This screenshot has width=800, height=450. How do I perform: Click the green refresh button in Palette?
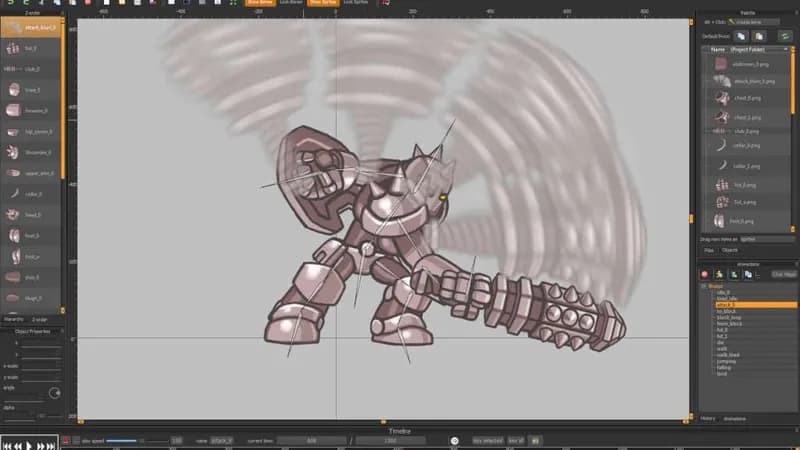click(x=785, y=36)
